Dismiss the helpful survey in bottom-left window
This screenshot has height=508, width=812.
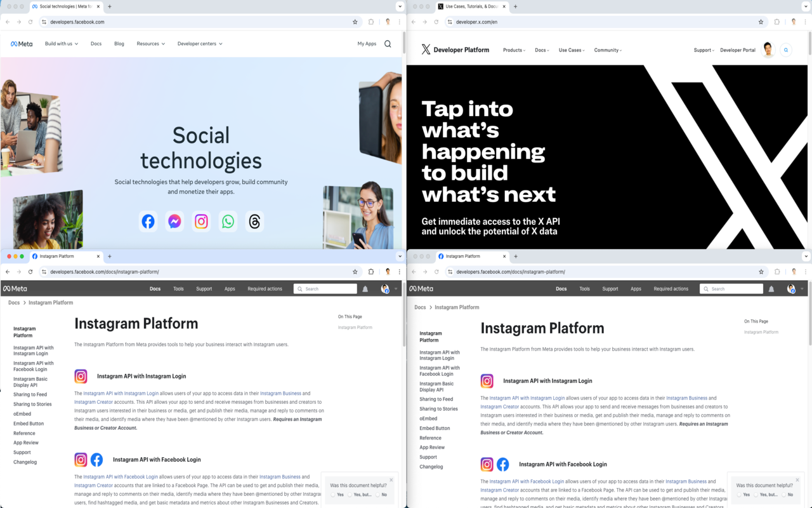pos(391,480)
